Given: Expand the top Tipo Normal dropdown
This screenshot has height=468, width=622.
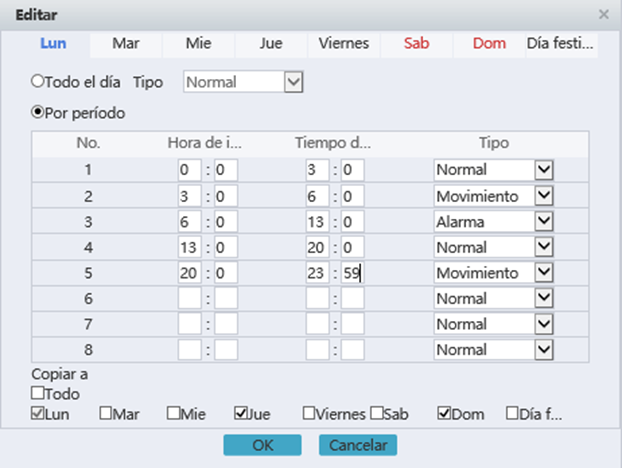Looking at the screenshot, I should coord(293,81).
